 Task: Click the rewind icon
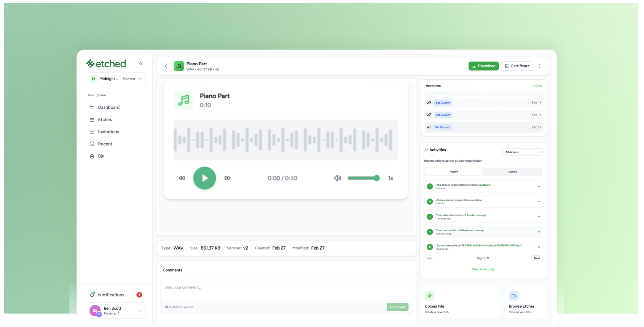pyautogui.click(x=182, y=178)
